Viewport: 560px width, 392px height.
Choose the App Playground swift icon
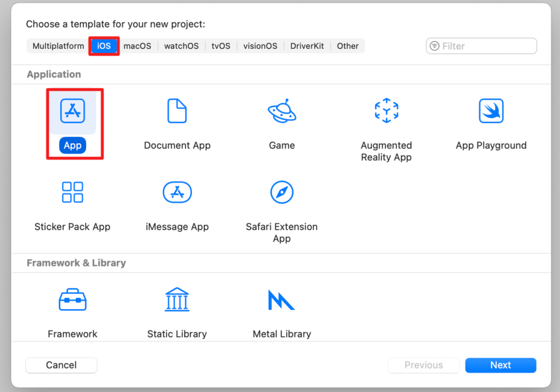pyautogui.click(x=491, y=110)
